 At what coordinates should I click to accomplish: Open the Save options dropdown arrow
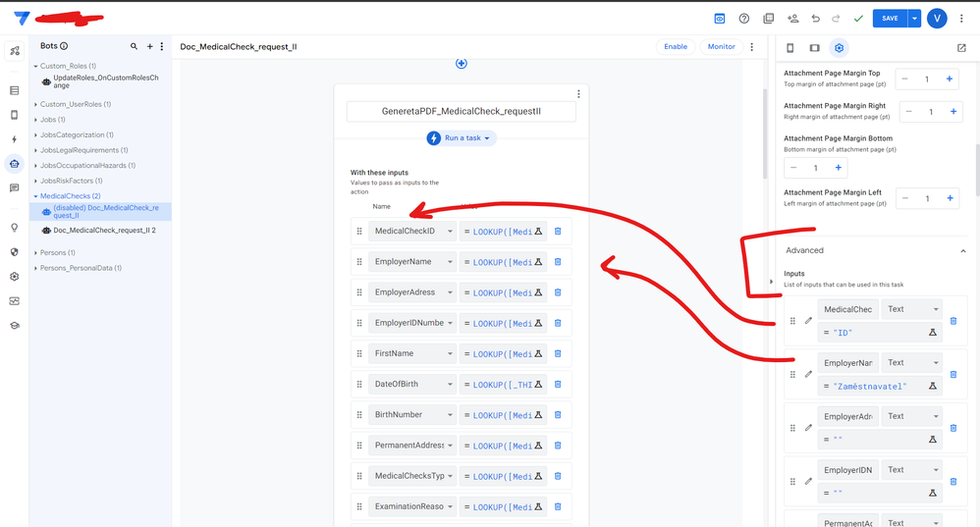(x=914, y=19)
